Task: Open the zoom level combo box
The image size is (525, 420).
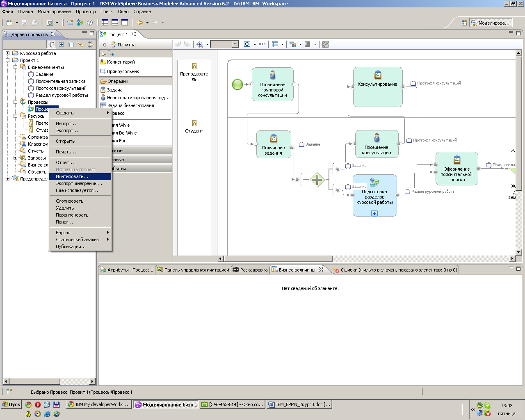Action: pos(224,44)
